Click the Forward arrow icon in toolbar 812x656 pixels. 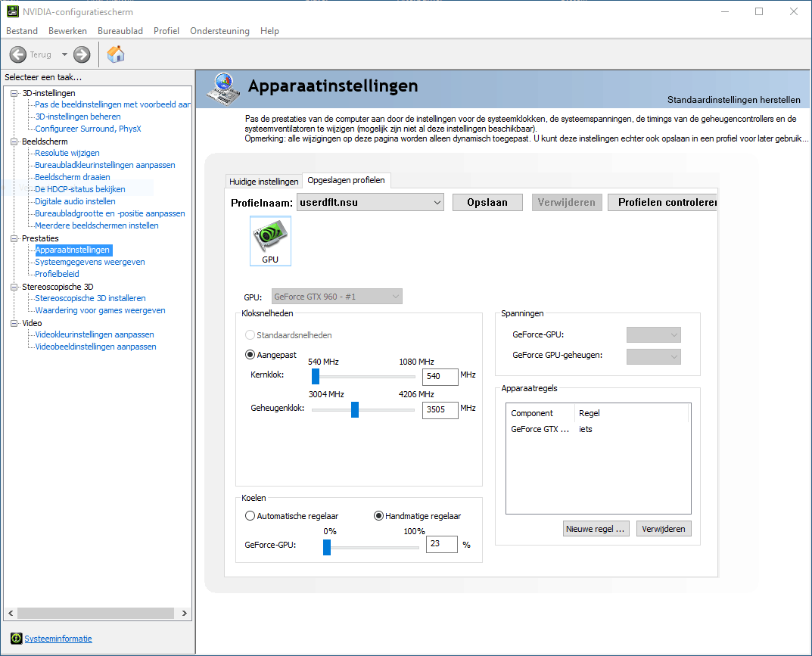(82, 54)
